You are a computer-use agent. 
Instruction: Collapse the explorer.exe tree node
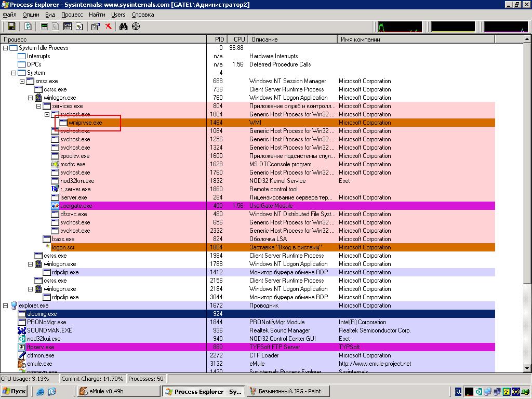5,305
